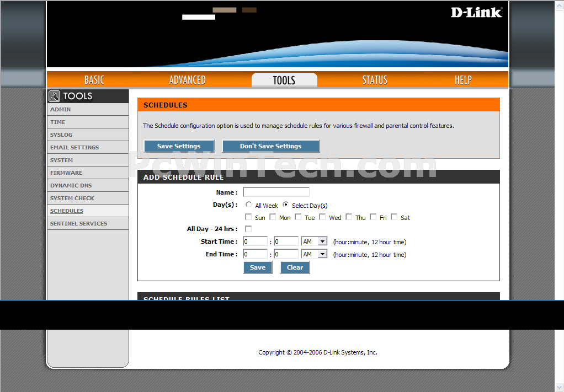Switch to the STATUS tab
Viewport: 564px width, 392px height.
375,80
